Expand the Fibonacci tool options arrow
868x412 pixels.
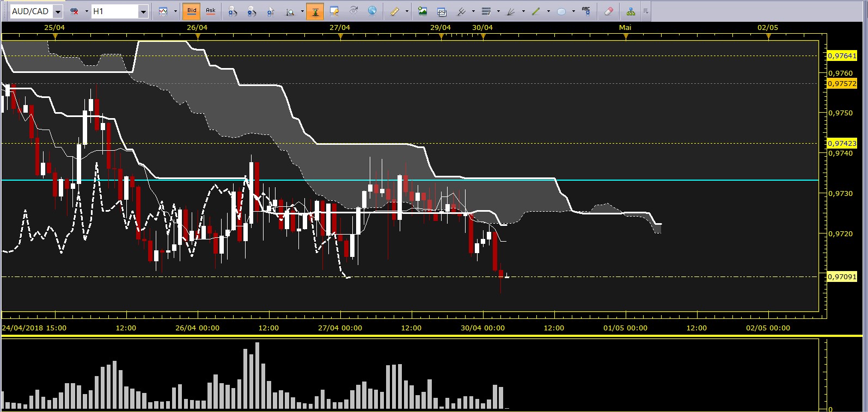point(498,11)
